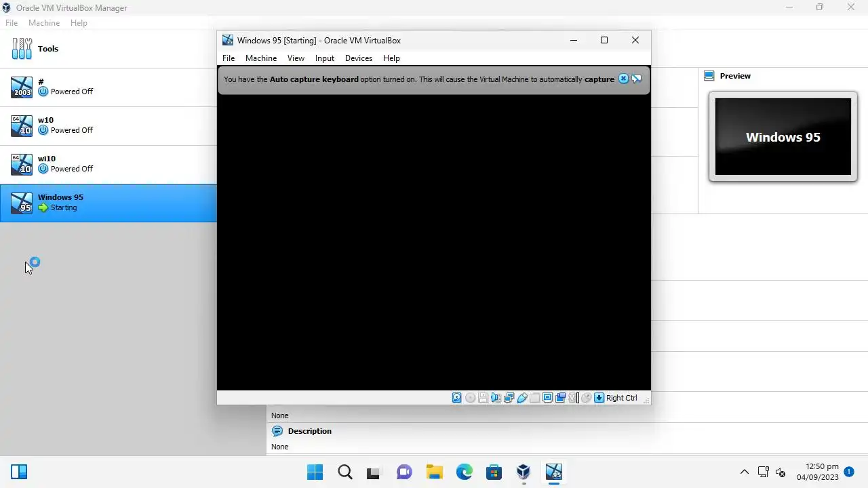Viewport: 868px width, 488px height.
Task: Select the '#' 2003 virtual machine
Action: (108, 87)
